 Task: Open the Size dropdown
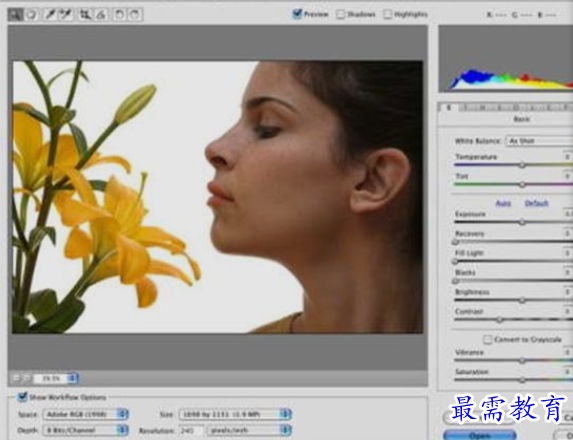235,414
